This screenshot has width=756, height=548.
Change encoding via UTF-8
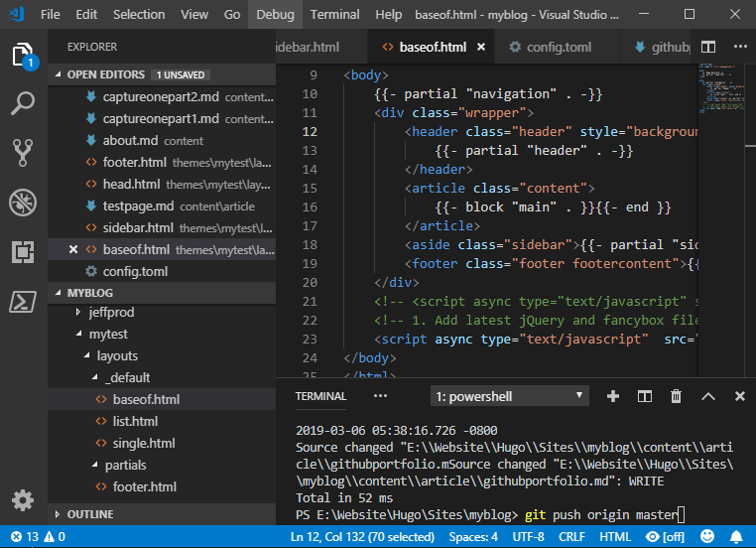[x=528, y=536]
